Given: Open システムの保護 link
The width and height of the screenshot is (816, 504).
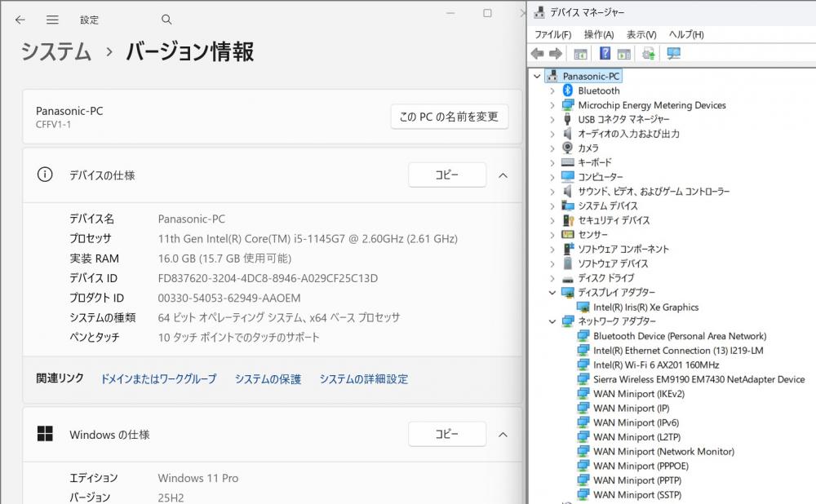Looking at the screenshot, I should [x=268, y=378].
